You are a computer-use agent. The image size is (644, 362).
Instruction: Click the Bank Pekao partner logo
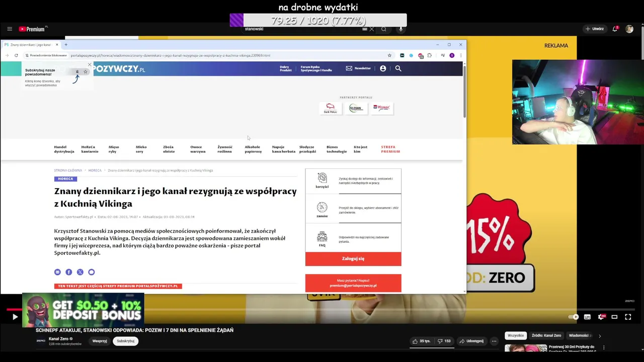click(x=331, y=108)
